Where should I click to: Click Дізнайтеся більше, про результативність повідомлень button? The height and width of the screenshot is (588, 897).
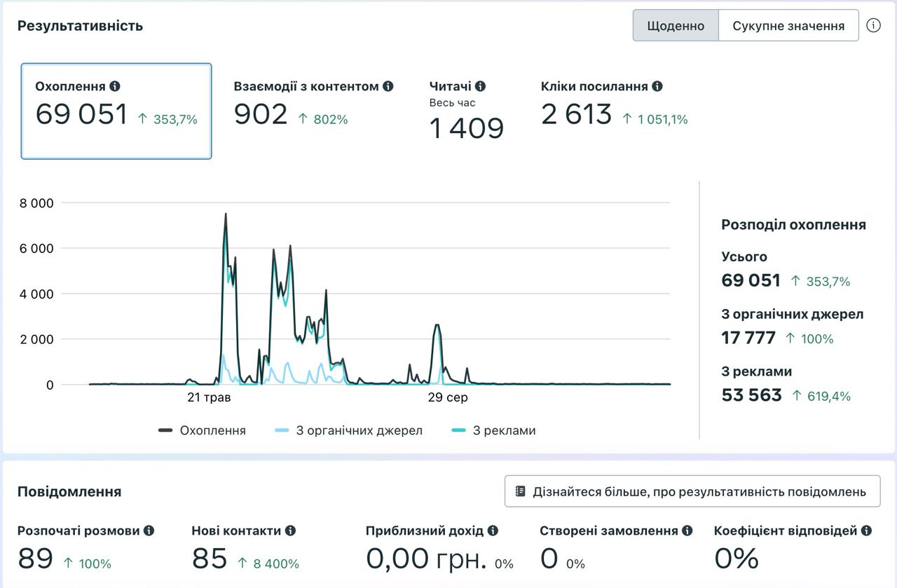pos(692,491)
